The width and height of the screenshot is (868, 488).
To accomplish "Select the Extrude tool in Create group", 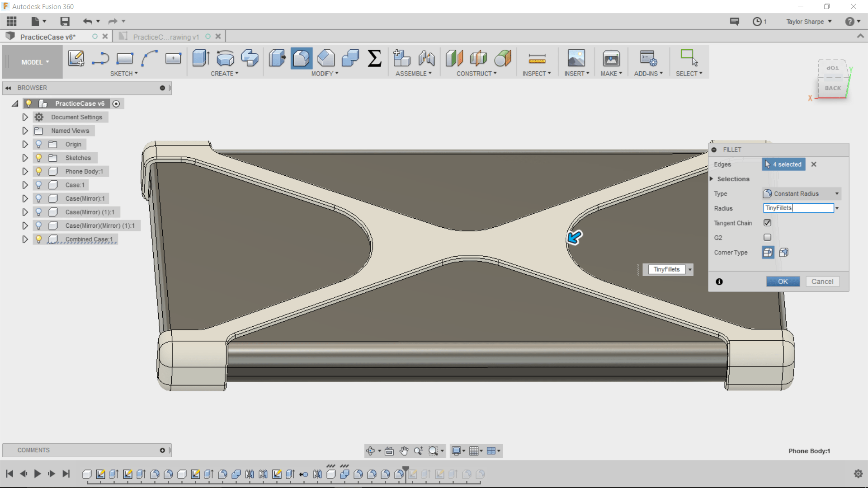I will (200, 59).
